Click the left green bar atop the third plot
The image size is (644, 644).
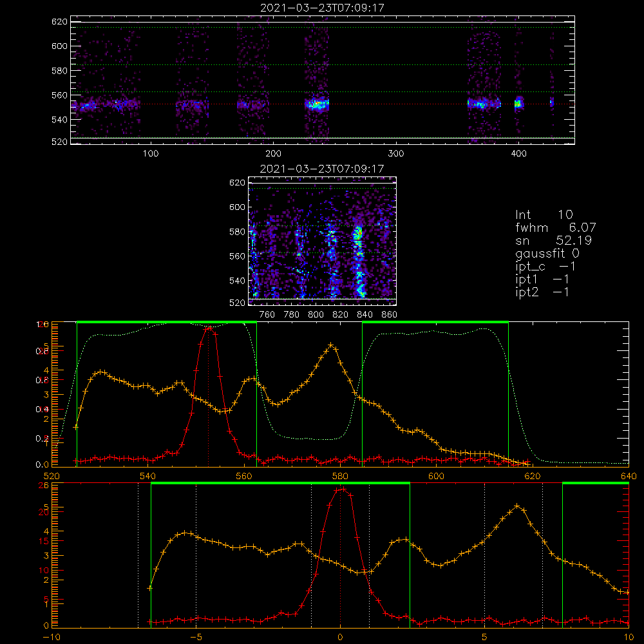click(167, 322)
